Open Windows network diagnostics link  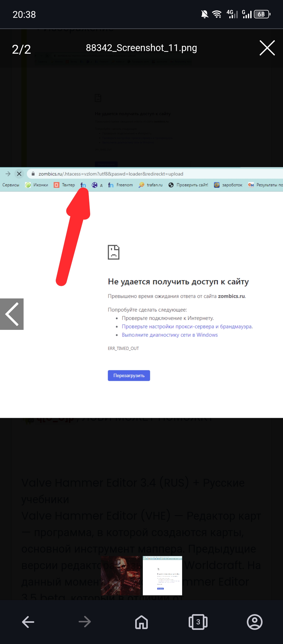170,335
